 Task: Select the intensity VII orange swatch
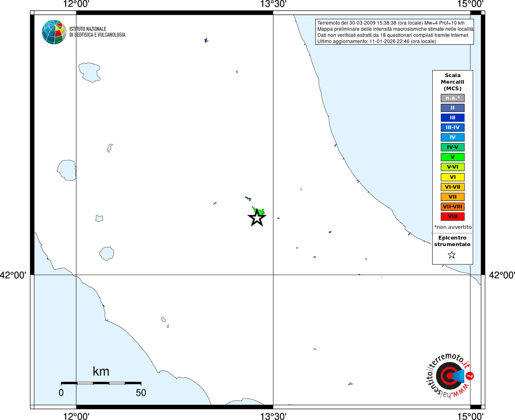[453, 197]
